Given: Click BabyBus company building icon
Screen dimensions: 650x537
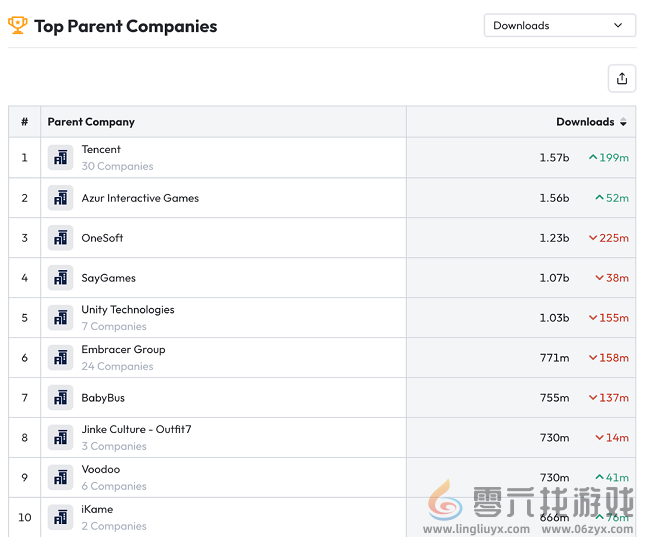Looking at the screenshot, I should coord(61,398).
